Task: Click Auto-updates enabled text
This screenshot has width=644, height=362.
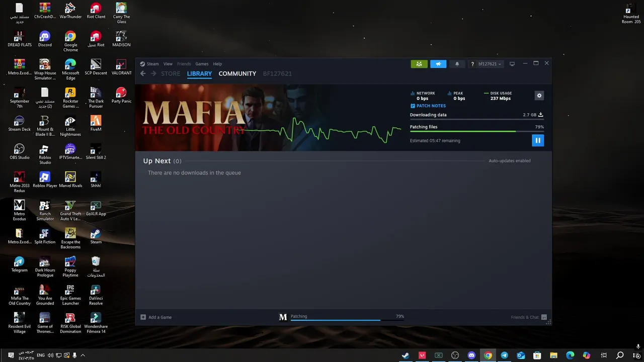Action: pos(510,161)
